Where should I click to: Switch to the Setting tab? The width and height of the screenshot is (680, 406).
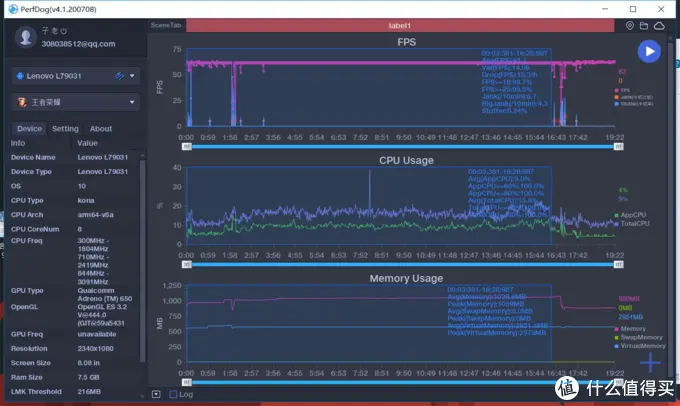coord(65,129)
